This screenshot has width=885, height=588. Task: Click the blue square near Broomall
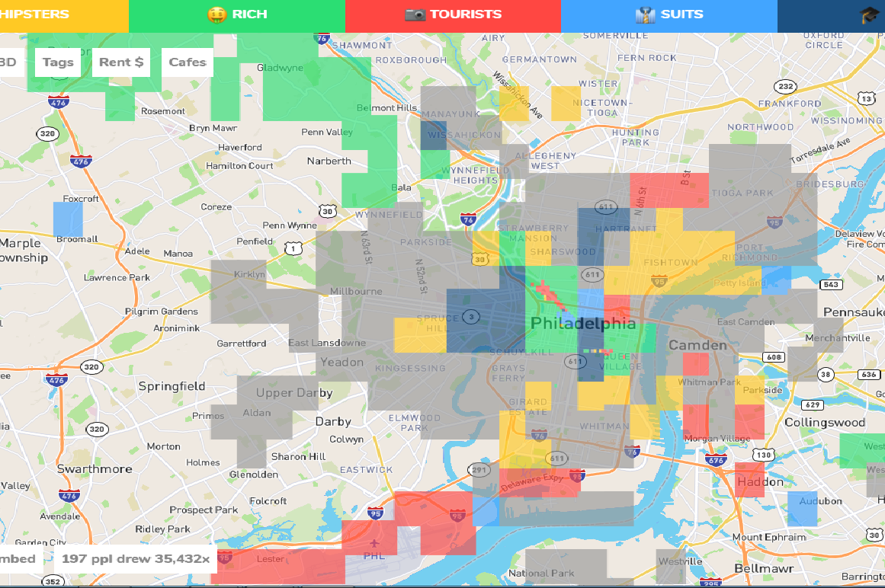coord(67,219)
